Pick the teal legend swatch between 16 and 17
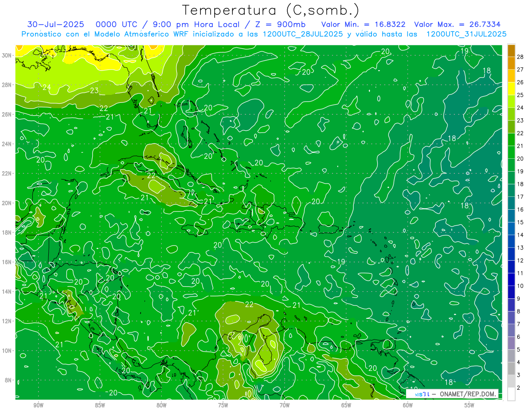Screen dimensions: 532x411 (x=511, y=204)
